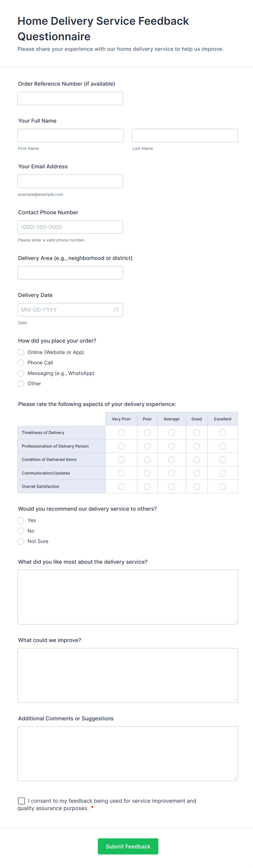253x868 pixels.
Task: Rate Communication/Updates as Poor
Action: pos(147,473)
